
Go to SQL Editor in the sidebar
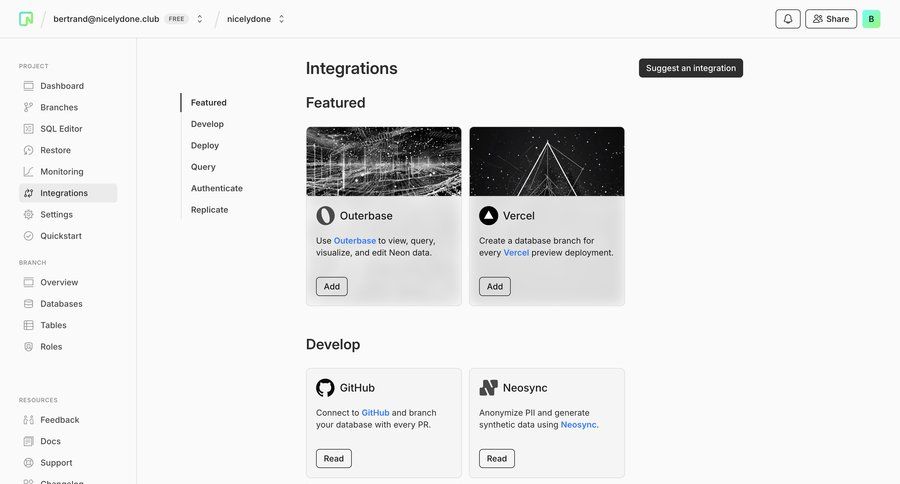coord(68,129)
